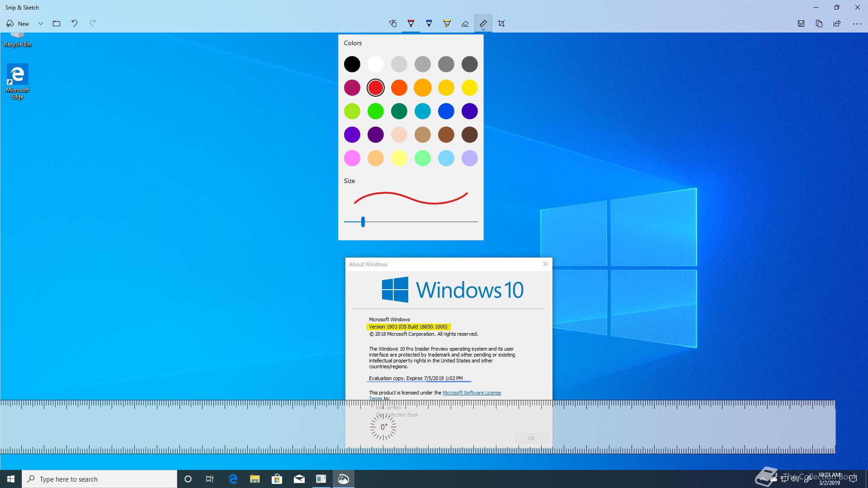The width and height of the screenshot is (868, 488).
Task: Pick the black color swatch
Action: pos(352,64)
